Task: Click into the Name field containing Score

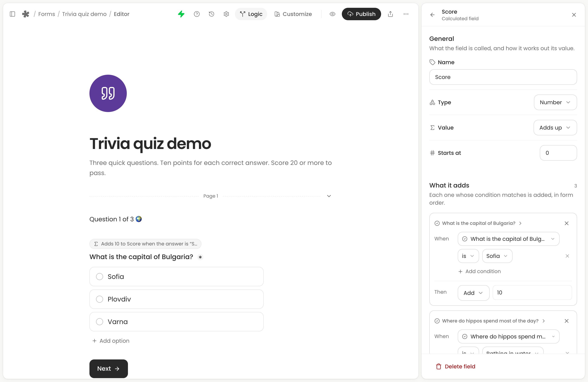Action: 503,77
